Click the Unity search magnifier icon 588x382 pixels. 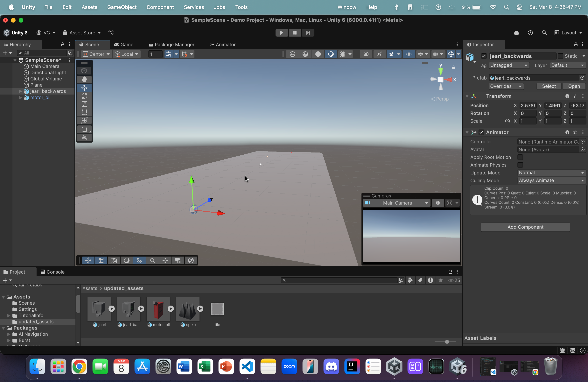[x=544, y=33]
